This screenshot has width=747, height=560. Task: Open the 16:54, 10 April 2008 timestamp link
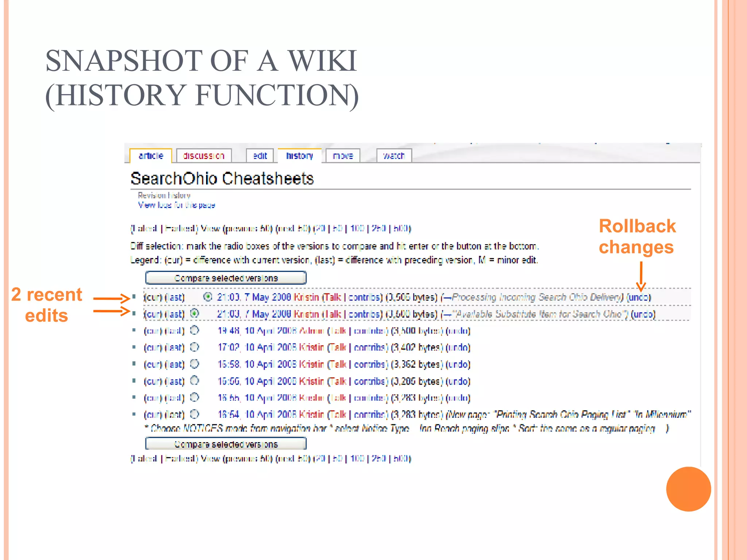coord(257,415)
